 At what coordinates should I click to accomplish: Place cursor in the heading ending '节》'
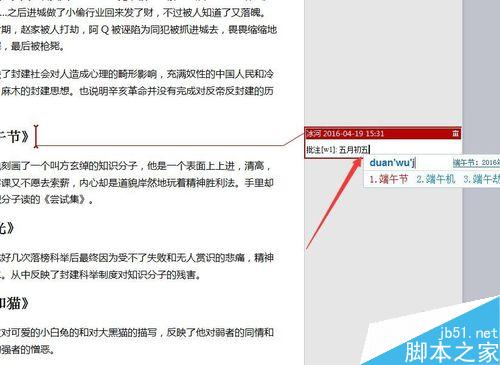[15, 136]
